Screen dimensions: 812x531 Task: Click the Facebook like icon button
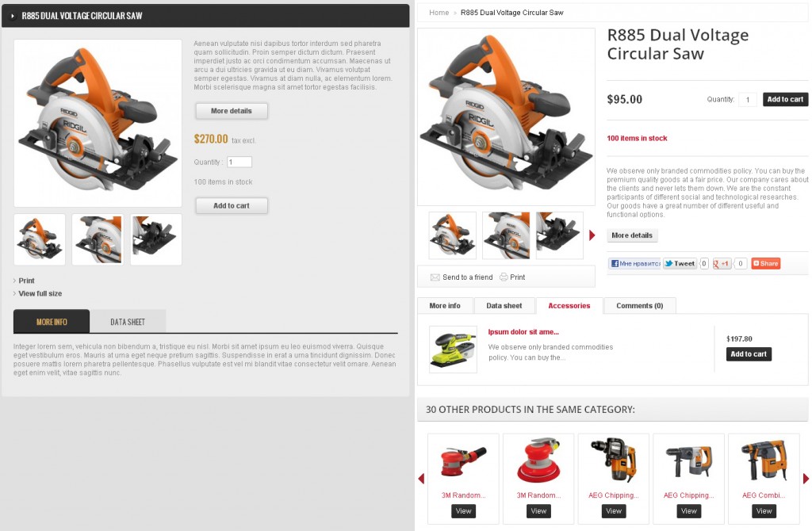click(x=634, y=263)
